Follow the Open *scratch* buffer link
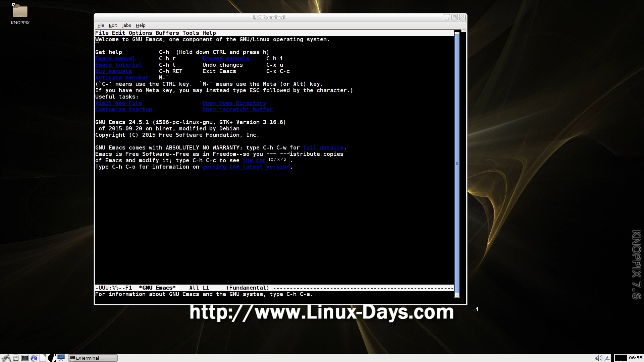 coord(237,109)
